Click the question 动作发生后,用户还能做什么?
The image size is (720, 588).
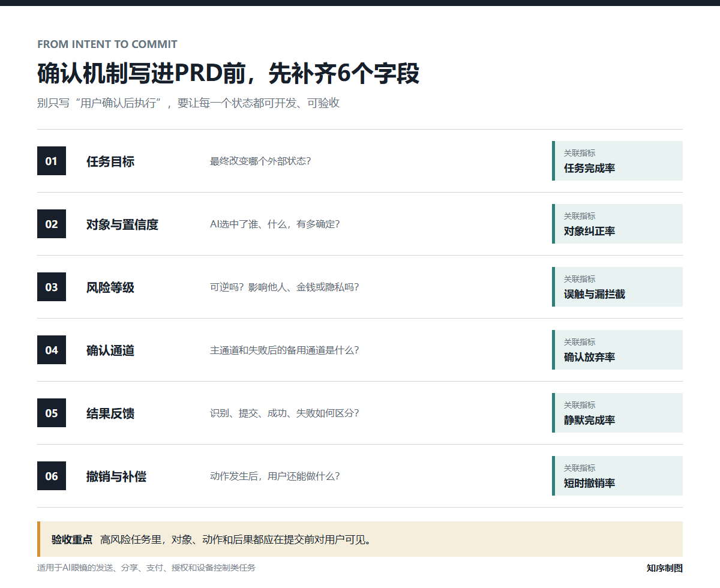click(x=275, y=476)
